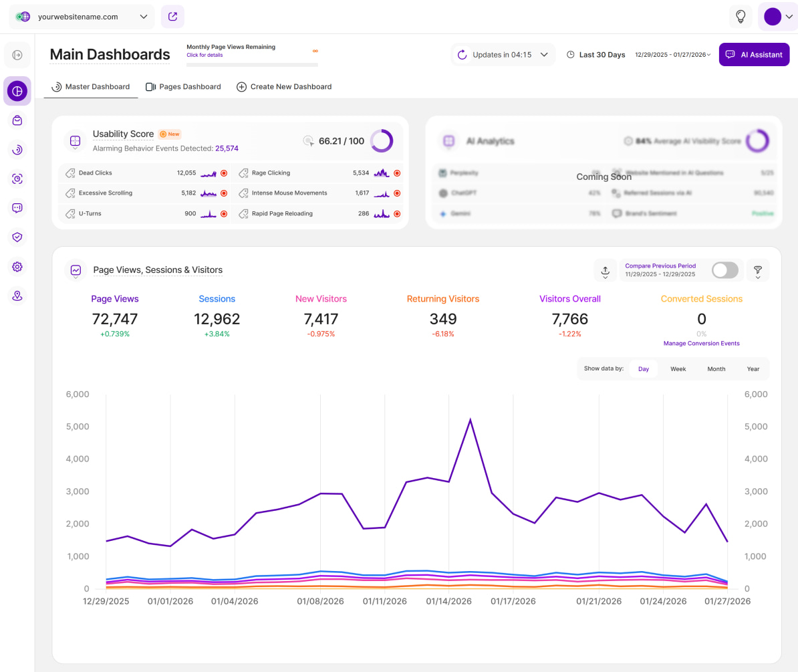The width and height of the screenshot is (798, 672).
Task: Click the lightbulb tips icon
Action: (x=740, y=17)
